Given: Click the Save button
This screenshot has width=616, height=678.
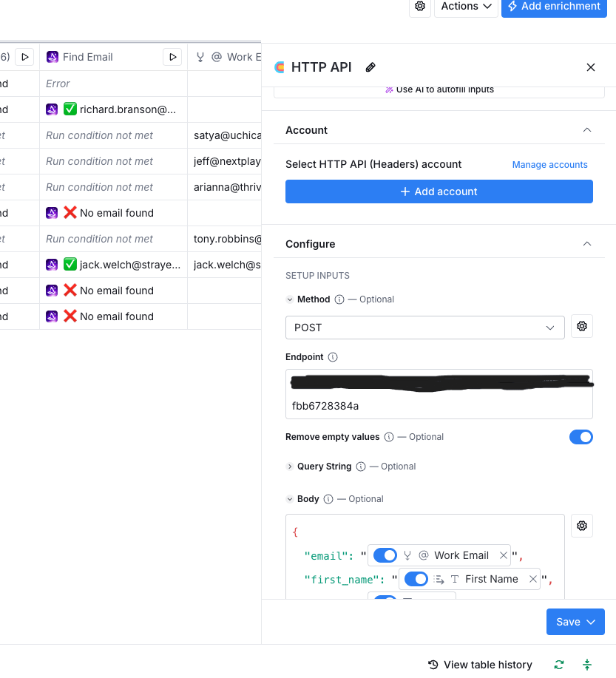Looking at the screenshot, I should (x=575, y=622).
